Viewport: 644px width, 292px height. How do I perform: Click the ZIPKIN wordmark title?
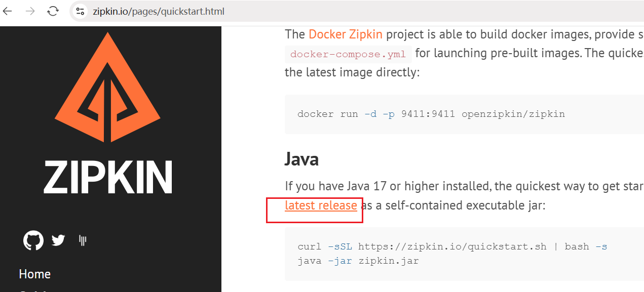coord(108,178)
